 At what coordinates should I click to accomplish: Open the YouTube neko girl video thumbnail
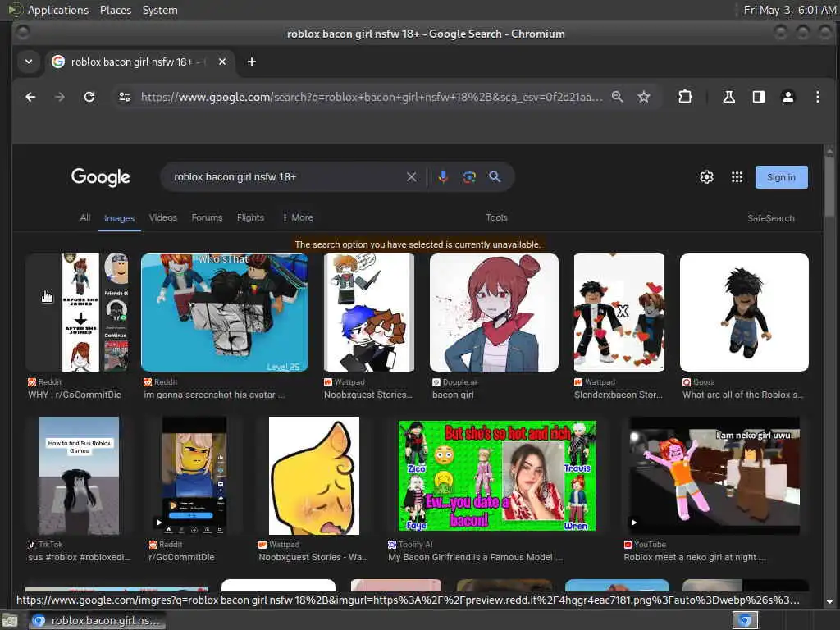[714, 476]
